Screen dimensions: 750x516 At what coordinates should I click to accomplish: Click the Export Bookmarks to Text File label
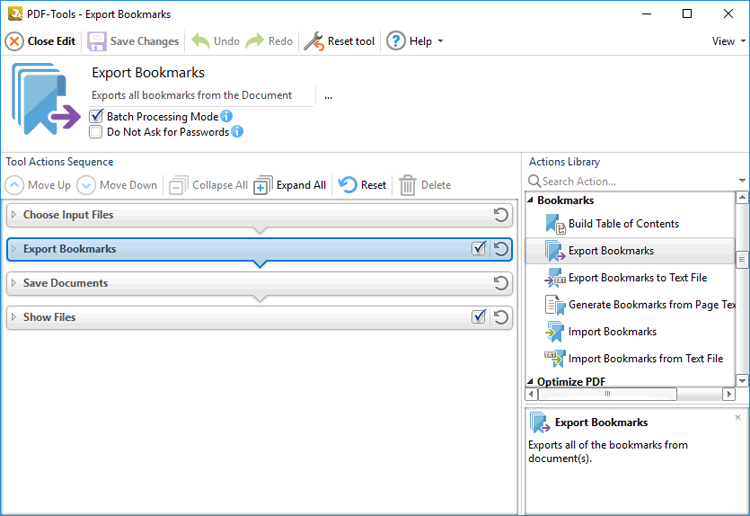(638, 278)
